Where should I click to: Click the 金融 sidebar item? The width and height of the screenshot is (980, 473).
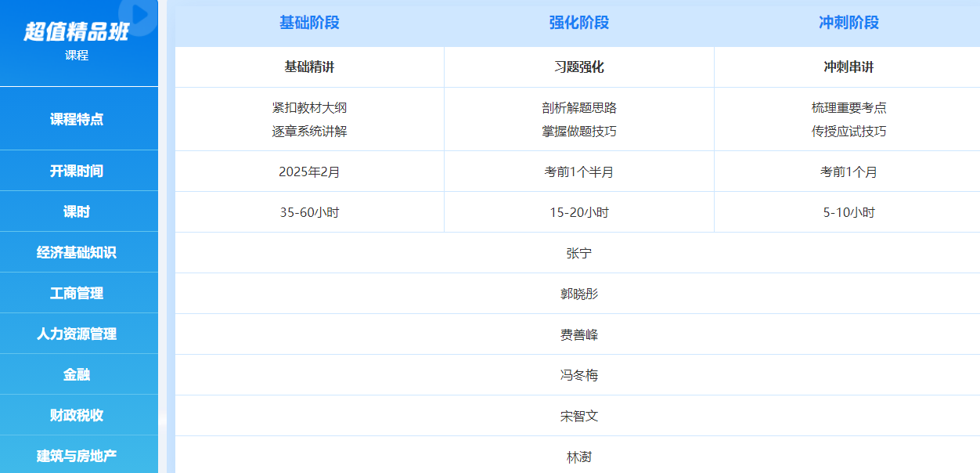click(77, 374)
